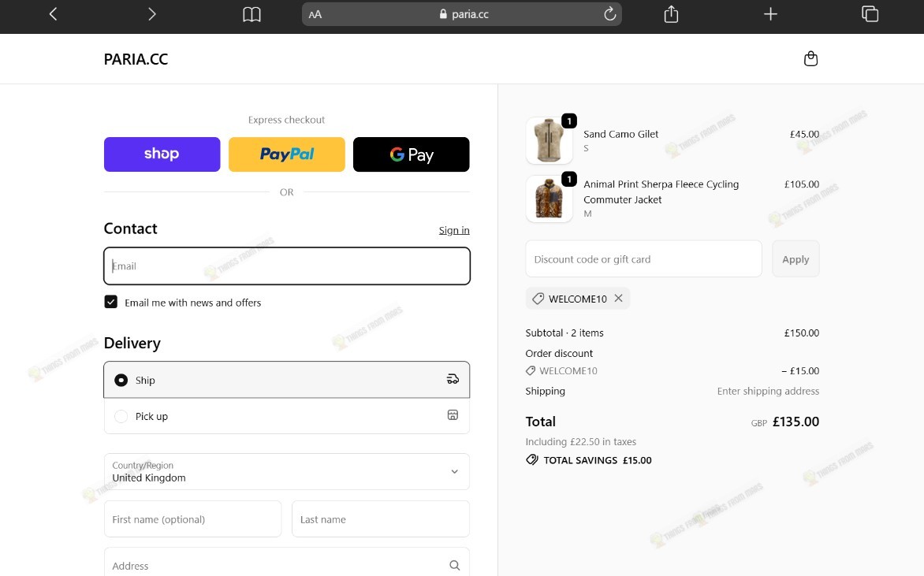Click the Subtotal · 2 items label
Screen dimensions: 924x576
click(564, 333)
